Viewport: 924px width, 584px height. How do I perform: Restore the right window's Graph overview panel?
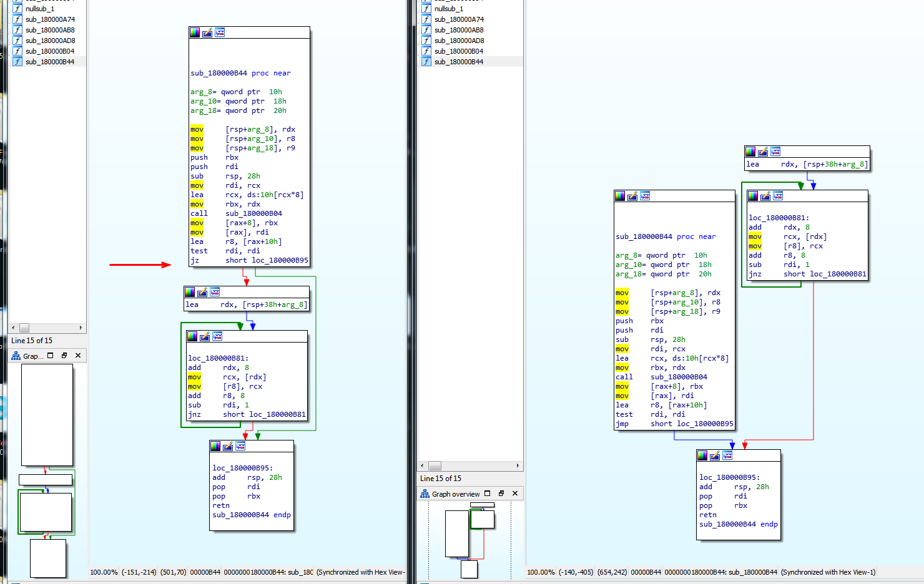(501, 494)
